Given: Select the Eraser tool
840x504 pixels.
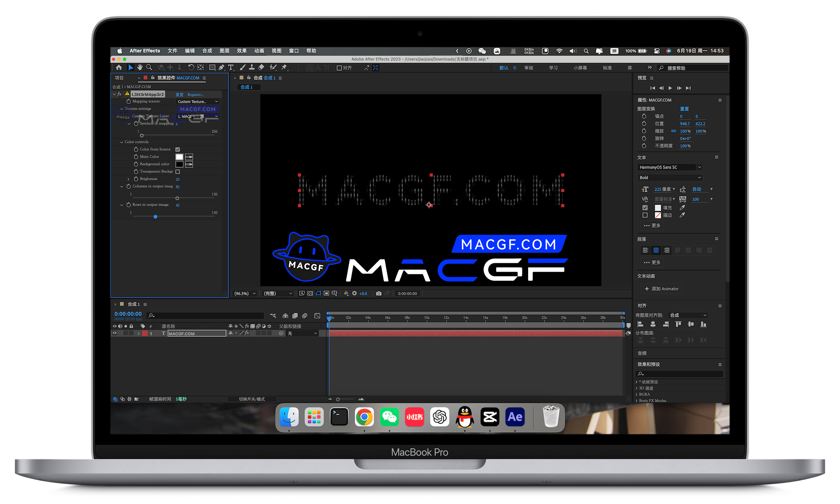Looking at the screenshot, I should click(x=261, y=67).
